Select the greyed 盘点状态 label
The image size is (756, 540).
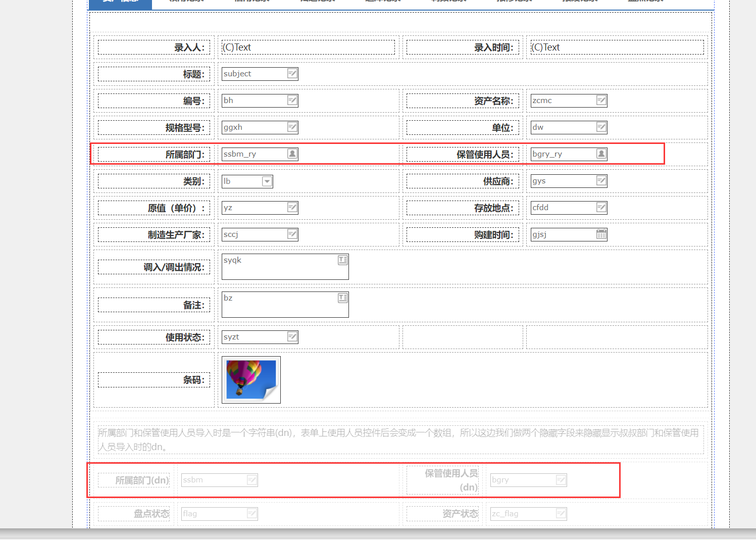click(x=134, y=514)
